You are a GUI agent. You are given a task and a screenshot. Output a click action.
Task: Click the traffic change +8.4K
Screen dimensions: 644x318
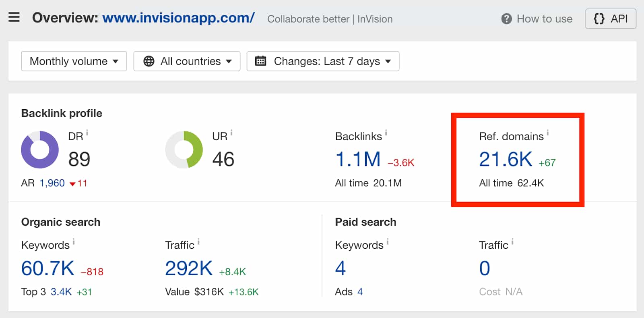(x=232, y=272)
